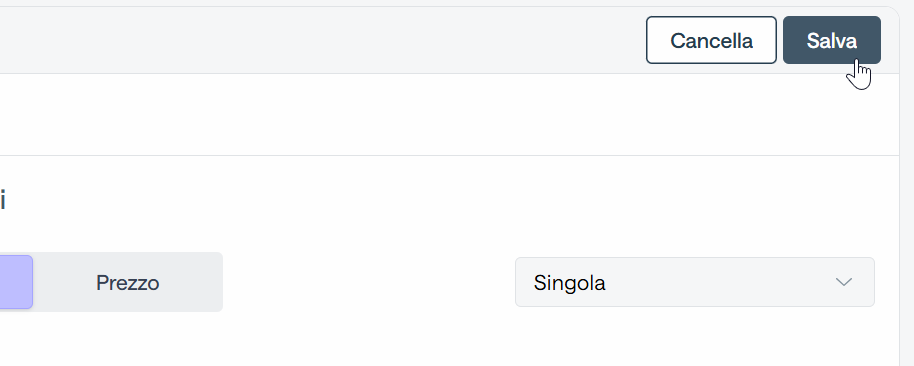Discard changes using the outlined Cancella button
914x366 pixels.
tap(711, 40)
